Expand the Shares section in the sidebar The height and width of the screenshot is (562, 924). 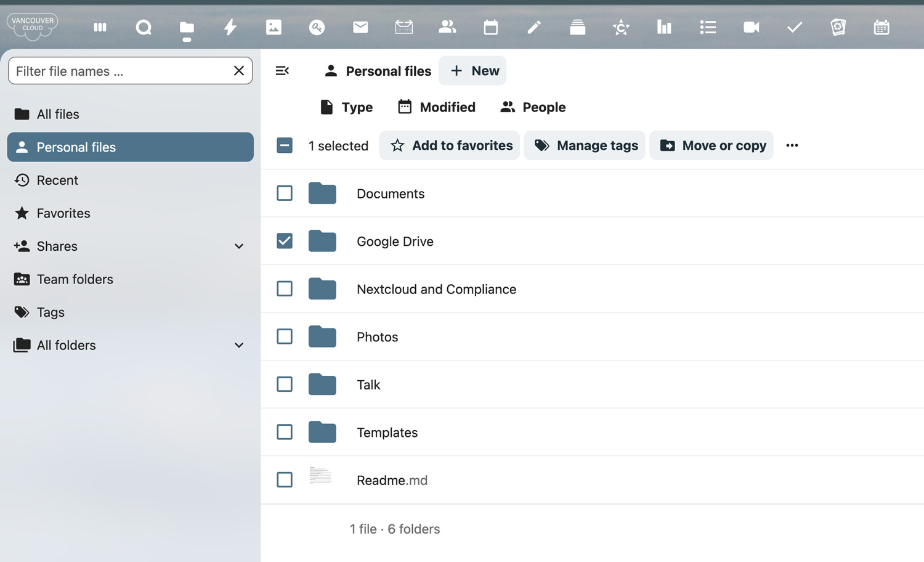click(239, 246)
